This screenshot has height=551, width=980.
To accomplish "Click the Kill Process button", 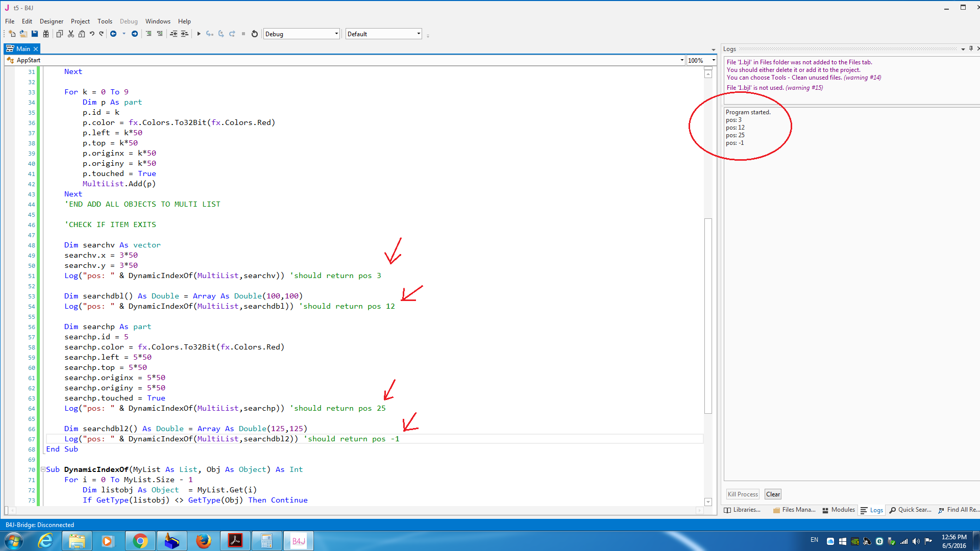I will [x=743, y=494].
